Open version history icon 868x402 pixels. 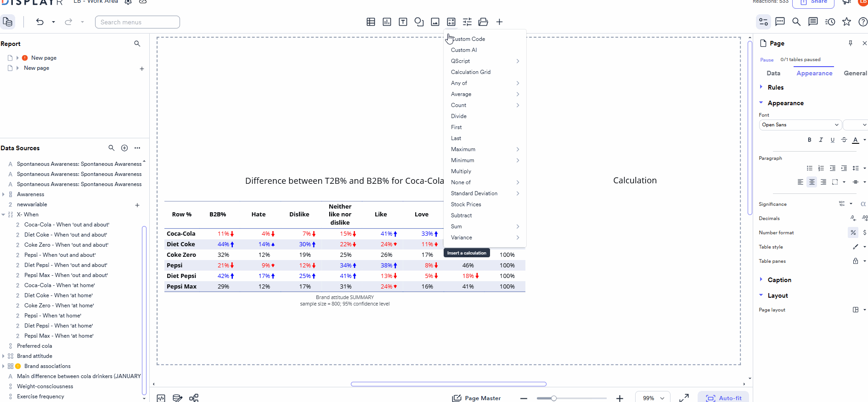coord(830,22)
